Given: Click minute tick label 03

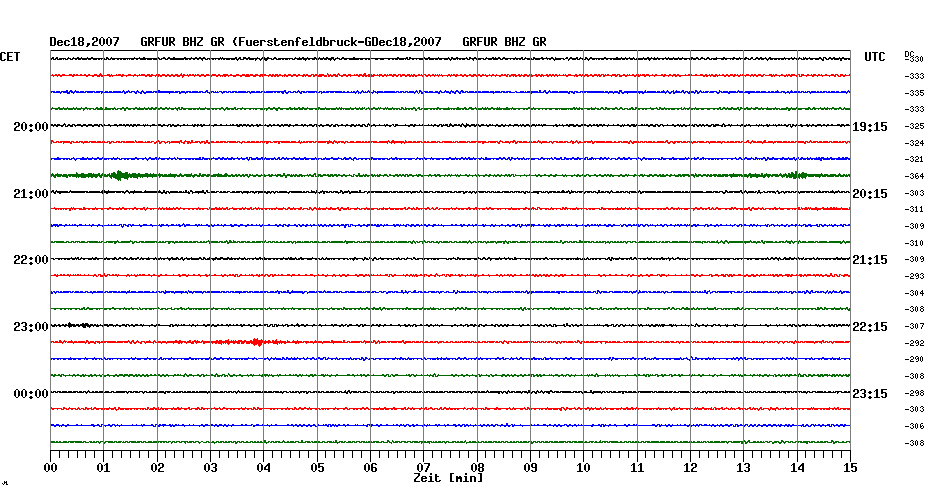Looking at the screenshot, I should click(x=211, y=467).
